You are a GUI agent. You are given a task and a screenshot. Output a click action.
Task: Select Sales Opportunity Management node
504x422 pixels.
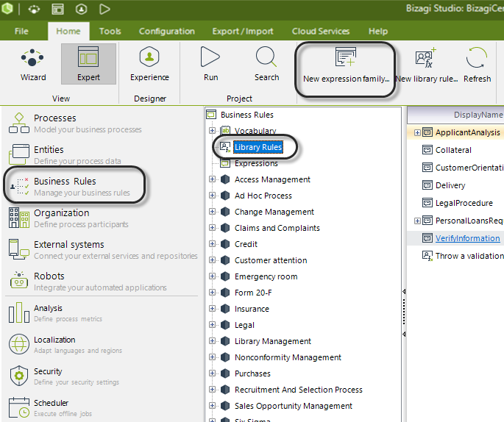coord(293,406)
